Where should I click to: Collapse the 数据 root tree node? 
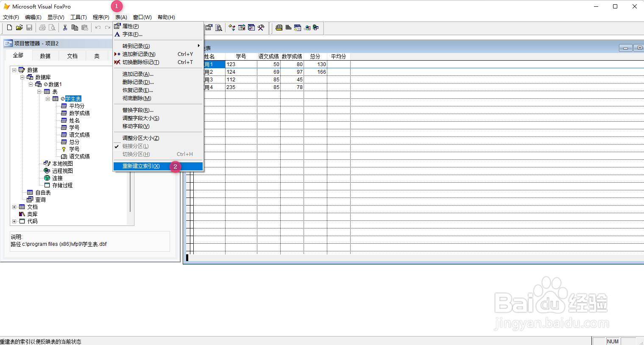(x=14, y=70)
